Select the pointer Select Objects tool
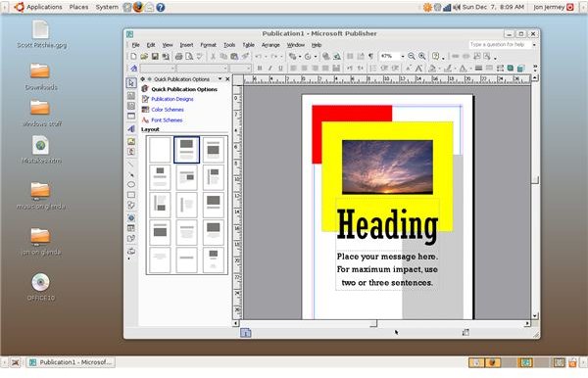The height and width of the screenshot is (378, 588). click(x=131, y=83)
